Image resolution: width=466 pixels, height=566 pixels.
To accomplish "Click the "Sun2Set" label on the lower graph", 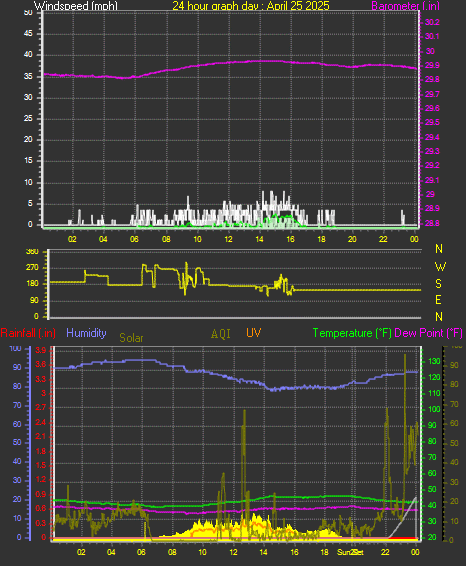I will click(x=350, y=552).
